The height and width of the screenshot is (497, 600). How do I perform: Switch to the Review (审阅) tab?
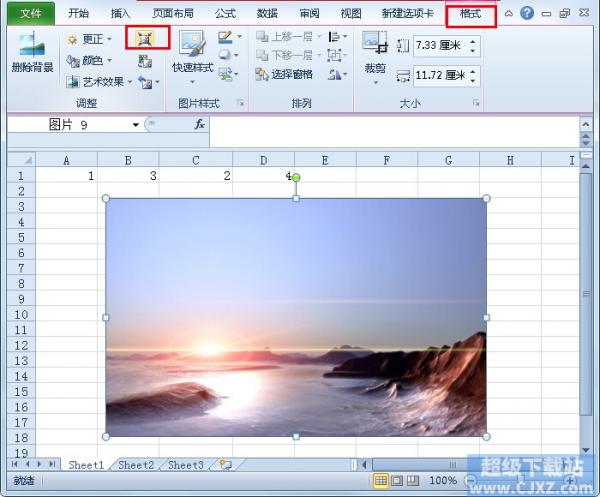(309, 13)
